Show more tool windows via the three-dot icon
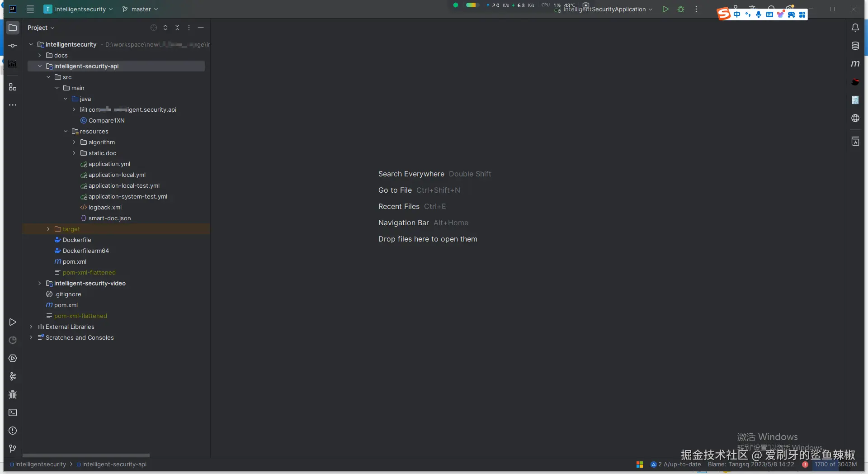 pos(13,105)
